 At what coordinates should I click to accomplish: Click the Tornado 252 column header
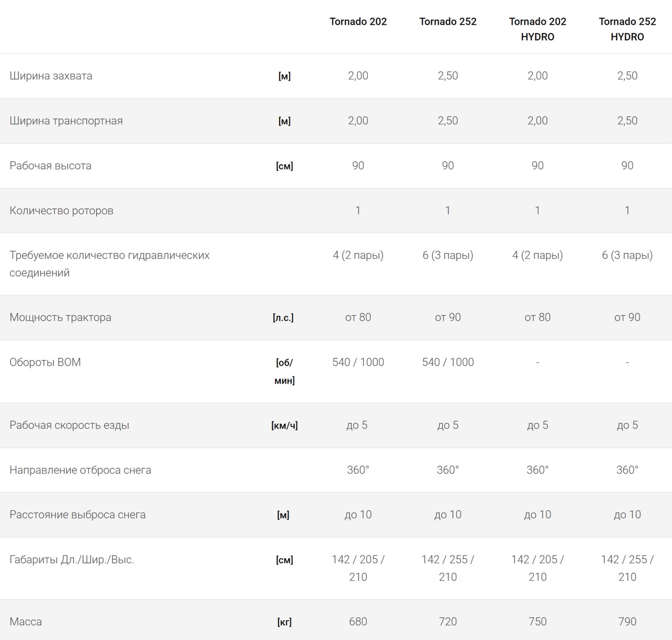tap(448, 22)
